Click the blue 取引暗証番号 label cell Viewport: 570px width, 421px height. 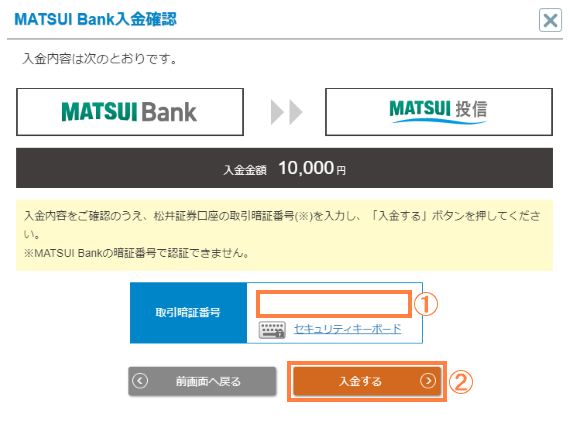[x=188, y=313]
